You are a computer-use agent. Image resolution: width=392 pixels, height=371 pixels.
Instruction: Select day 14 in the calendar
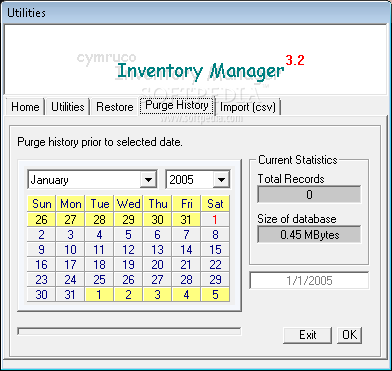pyautogui.click(x=186, y=250)
